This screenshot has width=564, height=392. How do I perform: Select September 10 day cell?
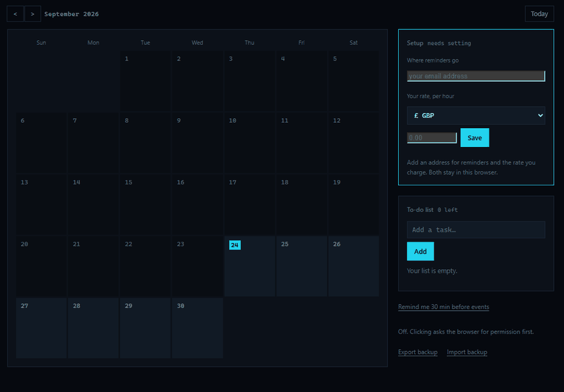coord(250,143)
